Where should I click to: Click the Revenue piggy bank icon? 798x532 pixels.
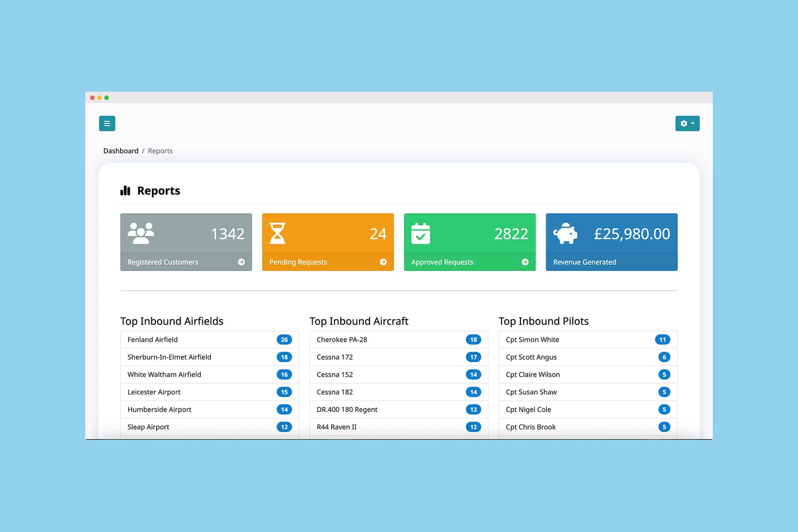pos(565,233)
